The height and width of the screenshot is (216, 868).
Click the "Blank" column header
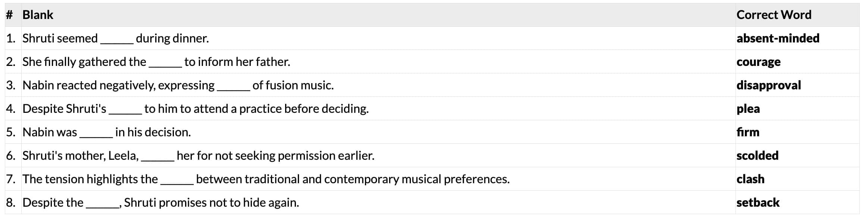(38, 15)
